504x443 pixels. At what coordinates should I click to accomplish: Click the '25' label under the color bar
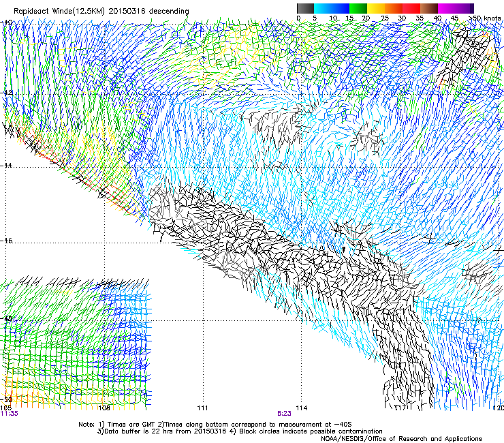tap(385, 18)
